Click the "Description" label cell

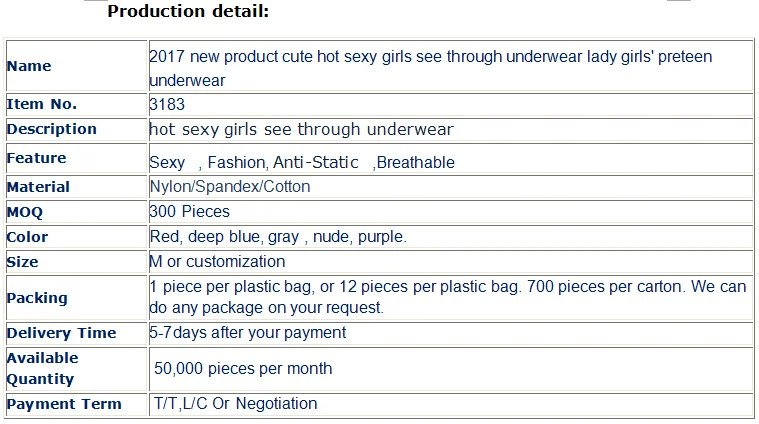(x=52, y=129)
